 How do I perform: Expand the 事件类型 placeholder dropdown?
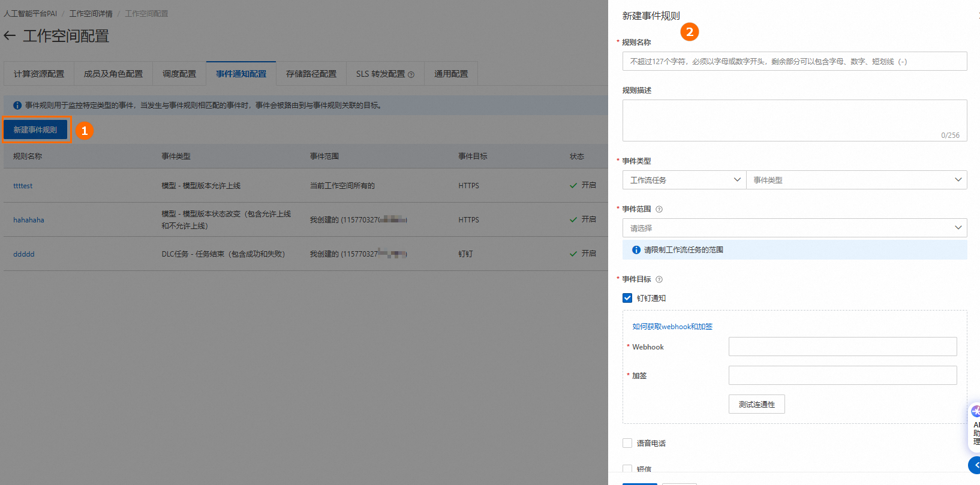[x=856, y=180]
